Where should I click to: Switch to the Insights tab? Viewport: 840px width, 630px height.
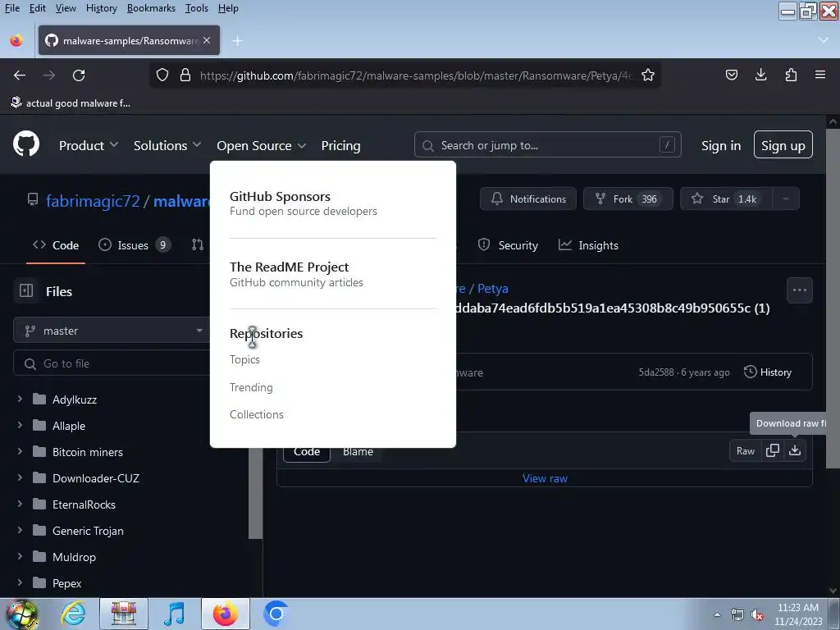[x=588, y=244]
